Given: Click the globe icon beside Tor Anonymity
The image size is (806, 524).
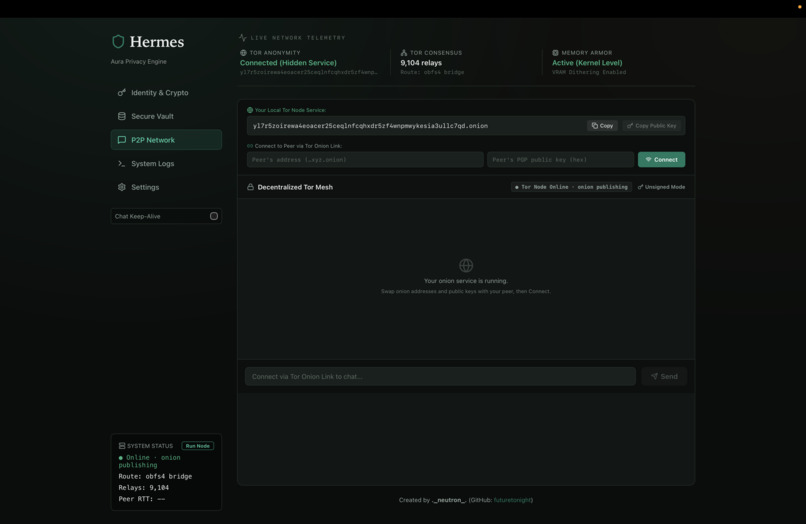Looking at the screenshot, I should click(243, 53).
